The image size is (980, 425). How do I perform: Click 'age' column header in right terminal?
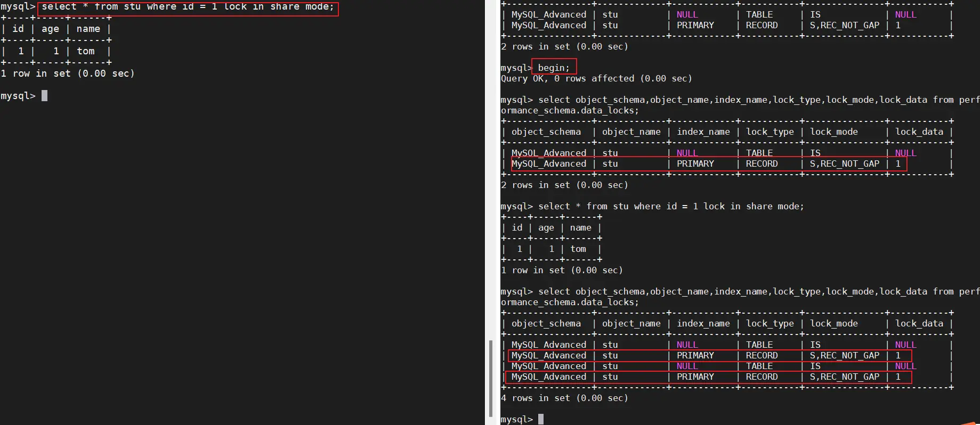[x=546, y=227]
